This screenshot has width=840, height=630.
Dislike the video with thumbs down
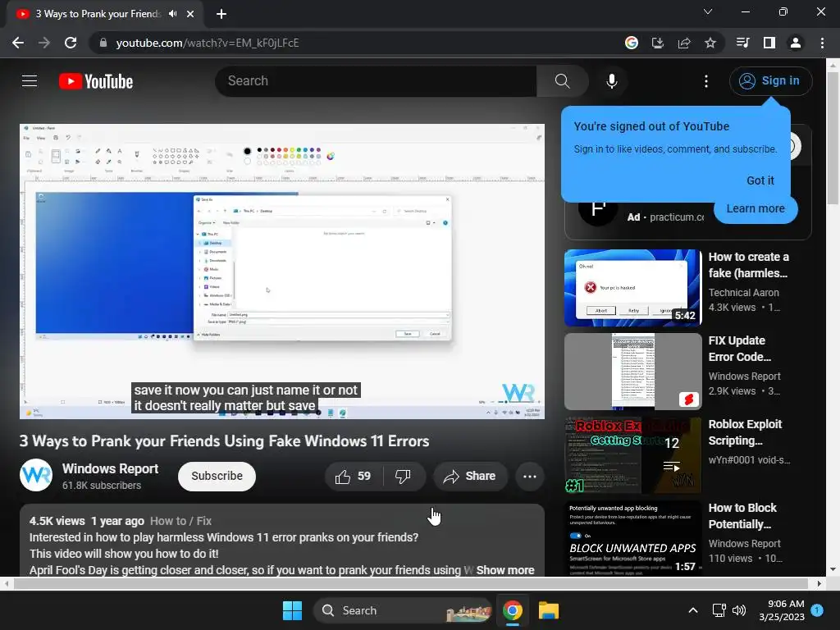(x=403, y=477)
